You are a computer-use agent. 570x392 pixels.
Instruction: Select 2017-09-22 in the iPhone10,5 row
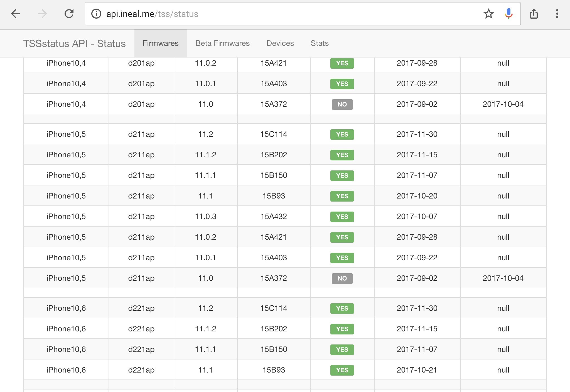point(417,258)
